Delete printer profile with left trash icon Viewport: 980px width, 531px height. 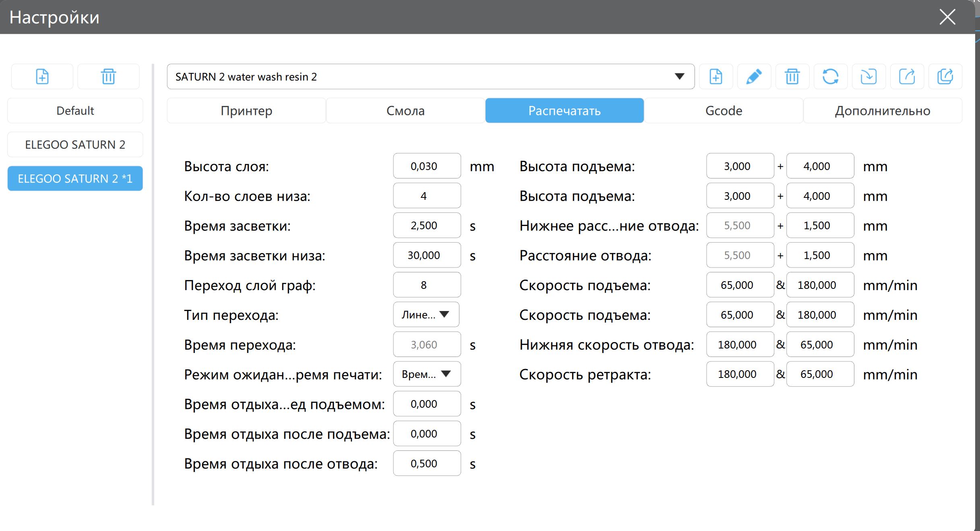(108, 77)
